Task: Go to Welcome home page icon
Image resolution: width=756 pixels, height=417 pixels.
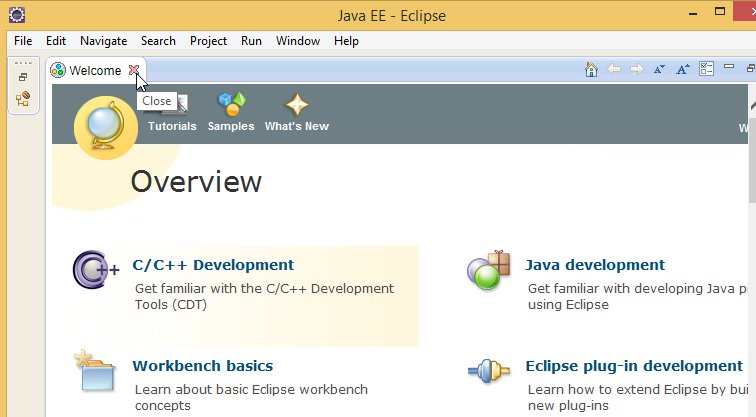Action: 591,69
